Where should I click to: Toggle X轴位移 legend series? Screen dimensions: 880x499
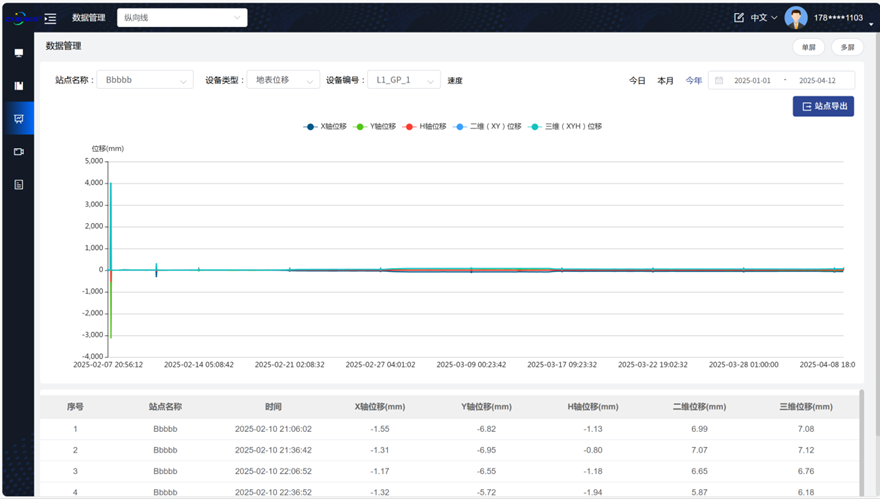[x=325, y=126]
